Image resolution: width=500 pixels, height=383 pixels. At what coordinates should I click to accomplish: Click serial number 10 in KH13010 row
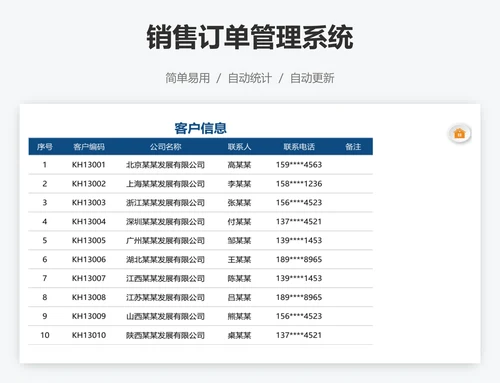click(45, 335)
